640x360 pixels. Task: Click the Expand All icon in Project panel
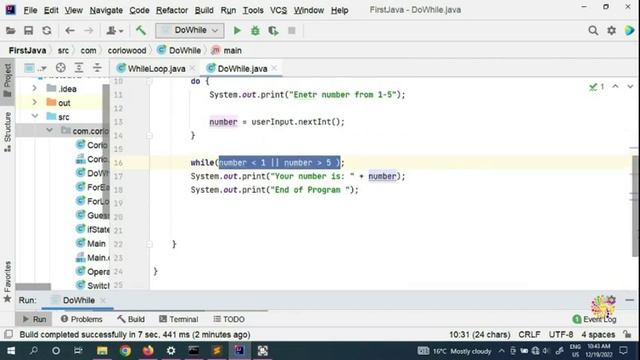[79, 68]
